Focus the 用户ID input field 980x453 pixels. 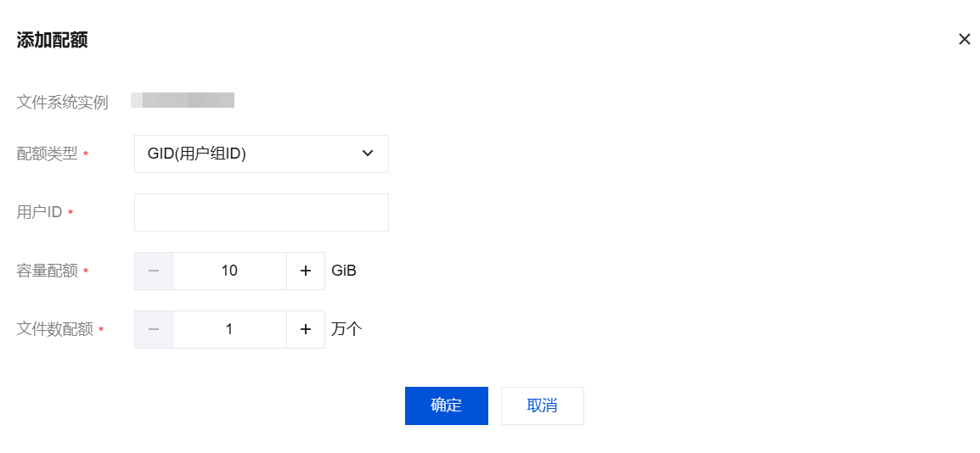tap(261, 212)
